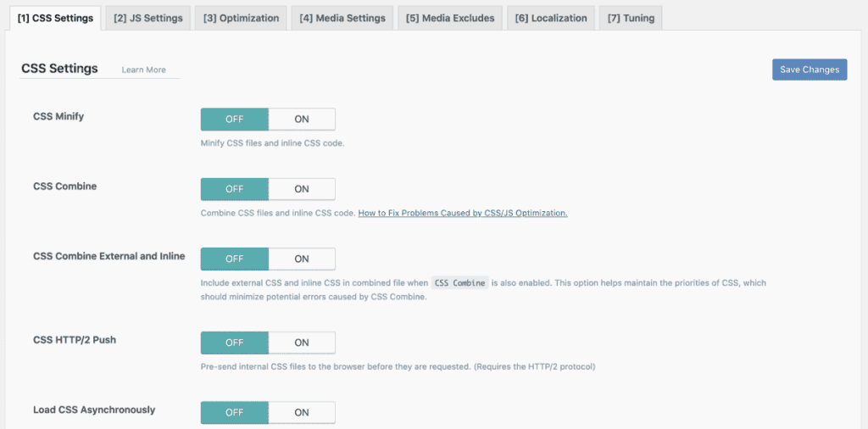The image size is (868, 429).
Task: Turn CSS HTTP/2 Push ON
Action: click(x=302, y=343)
